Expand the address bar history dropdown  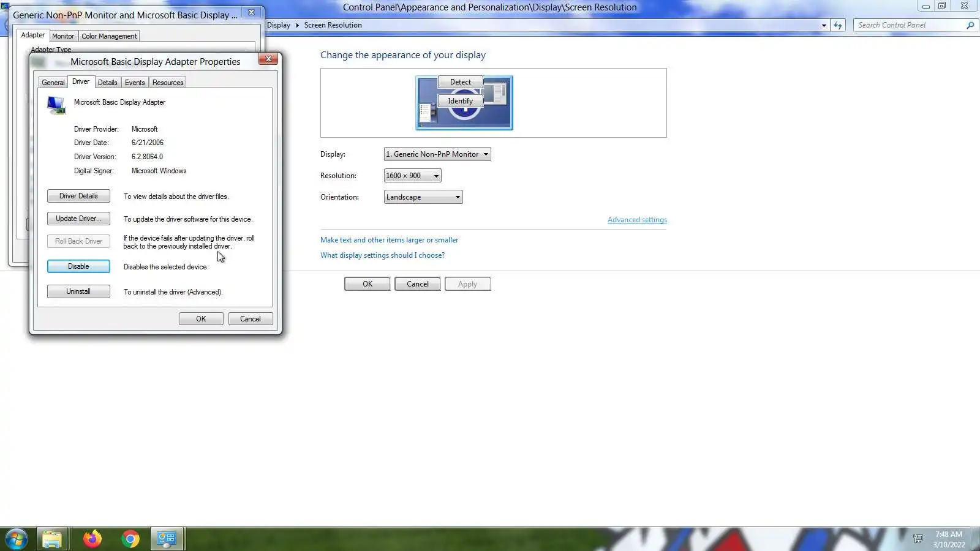pyautogui.click(x=824, y=25)
